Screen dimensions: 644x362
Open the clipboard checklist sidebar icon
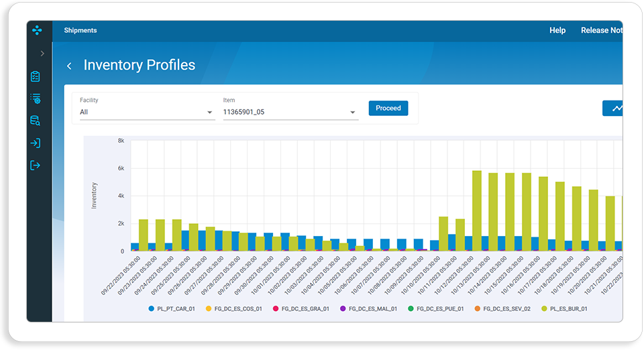pyautogui.click(x=36, y=76)
